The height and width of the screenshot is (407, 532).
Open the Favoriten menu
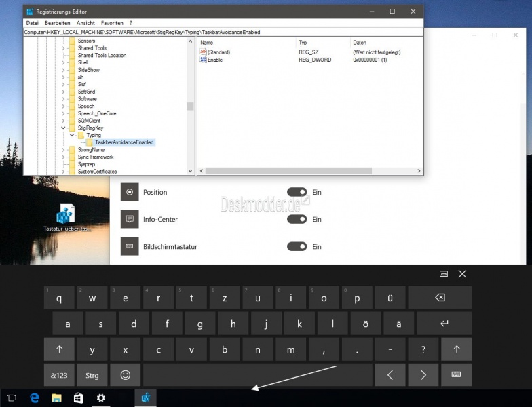(x=113, y=23)
